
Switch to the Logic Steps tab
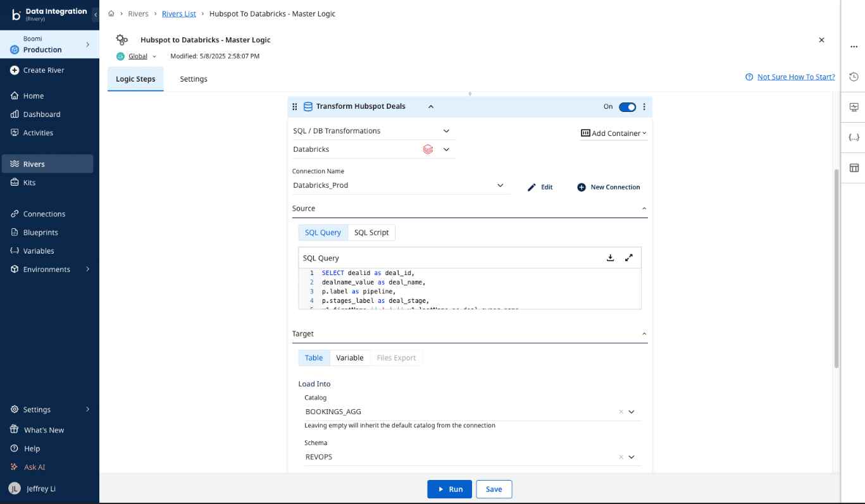click(x=135, y=79)
